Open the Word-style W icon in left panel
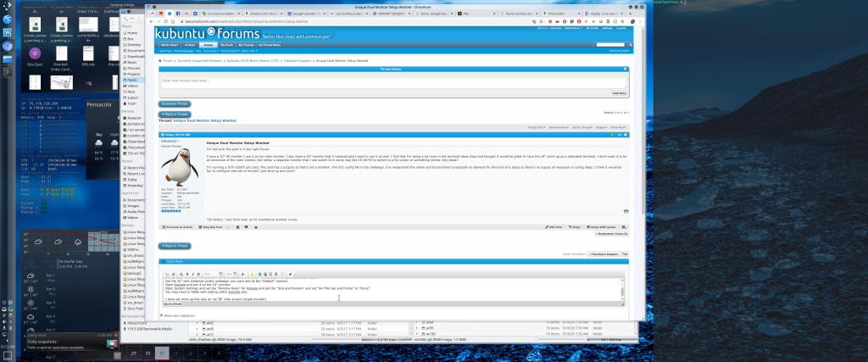 coord(7,33)
